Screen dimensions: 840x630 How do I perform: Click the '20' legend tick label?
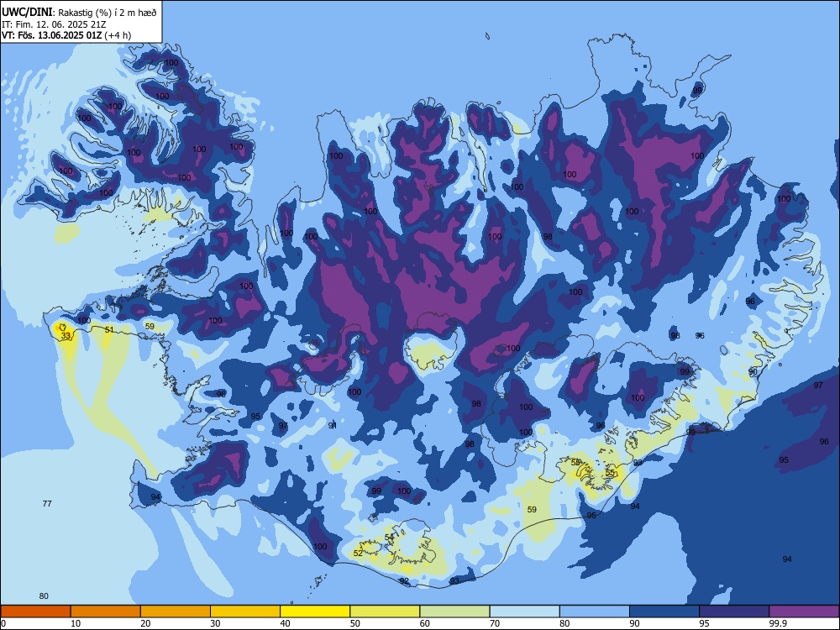point(145,623)
